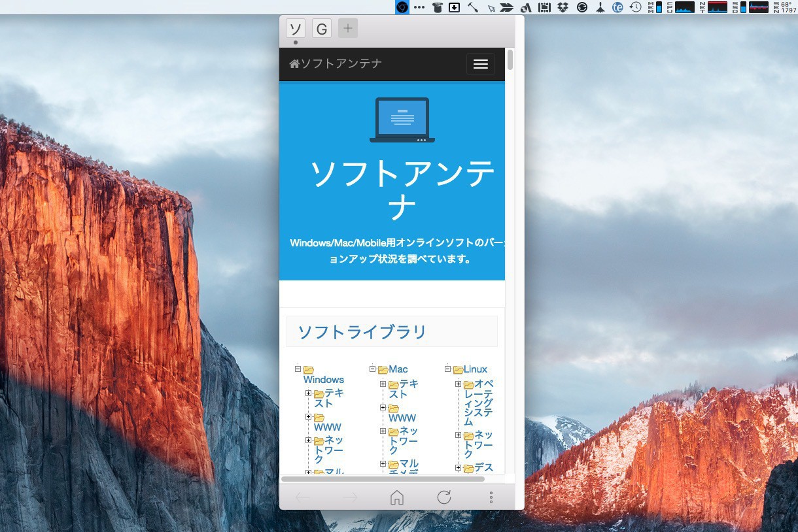The width and height of the screenshot is (798, 532).
Task: Expand ネットワーク under Mac
Action: pyautogui.click(x=383, y=431)
